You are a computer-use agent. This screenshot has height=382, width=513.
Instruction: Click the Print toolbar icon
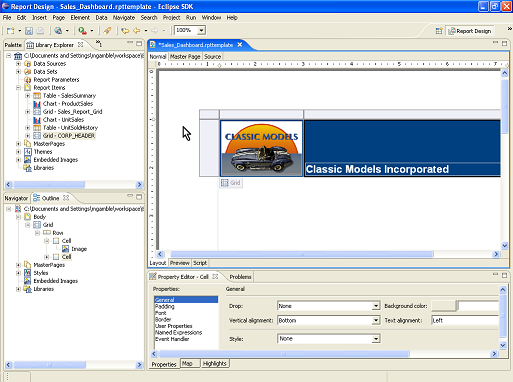pos(40,31)
